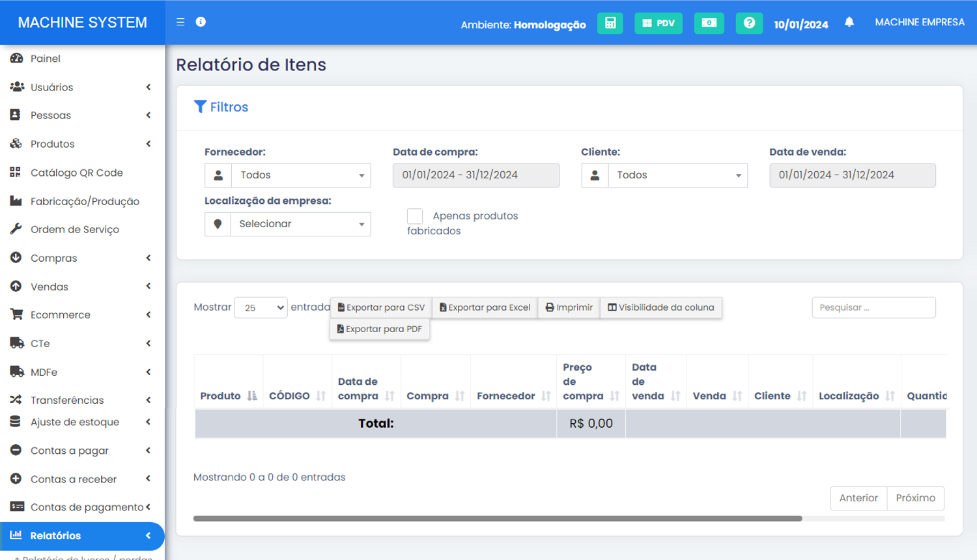977x560 pixels.
Task: Open Visibilidade da coluna button
Action: [x=661, y=307]
